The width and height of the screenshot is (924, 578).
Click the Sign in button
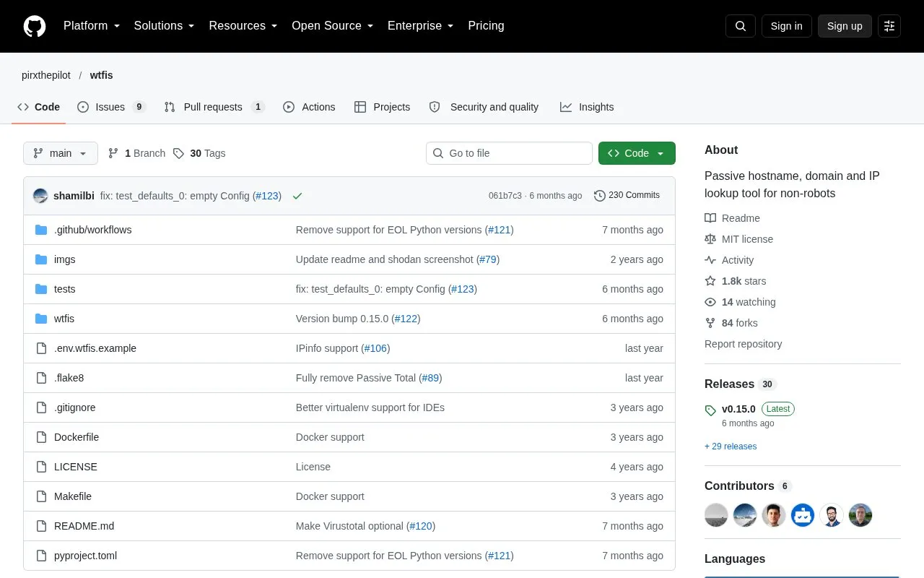pyautogui.click(x=787, y=26)
